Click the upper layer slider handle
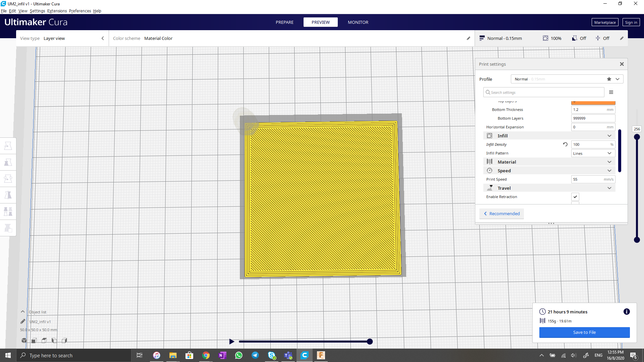Viewport: 644px width, 362px height. coord(637,137)
